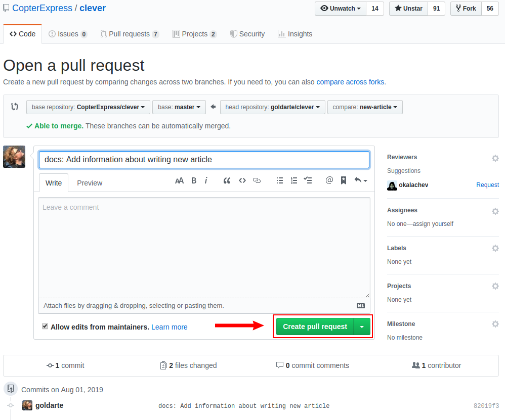
Task: Open the compare: new-article branch selector
Action: [x=365, y=107]
